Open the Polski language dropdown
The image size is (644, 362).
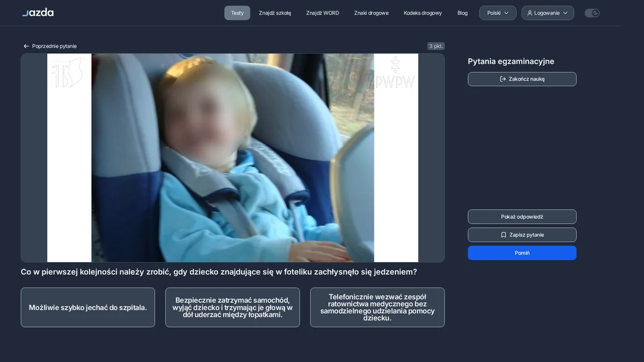click(x=497, y=13)
